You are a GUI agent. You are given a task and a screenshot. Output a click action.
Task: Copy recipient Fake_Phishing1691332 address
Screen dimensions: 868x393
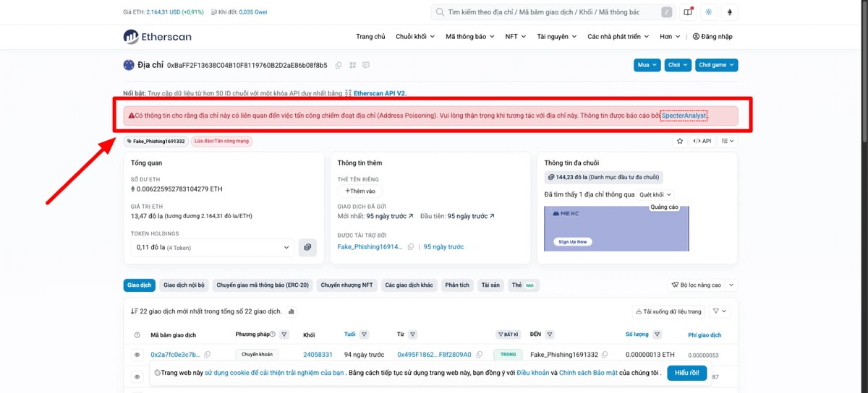605,355
